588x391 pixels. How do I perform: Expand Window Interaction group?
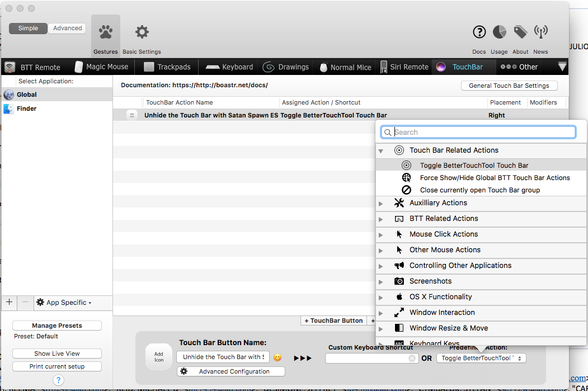point(381,313)
